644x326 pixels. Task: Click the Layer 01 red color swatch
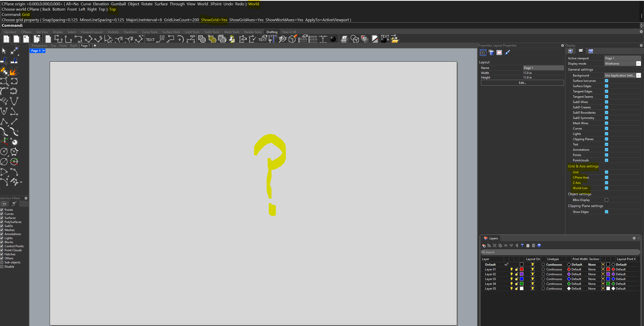(521, 269)
